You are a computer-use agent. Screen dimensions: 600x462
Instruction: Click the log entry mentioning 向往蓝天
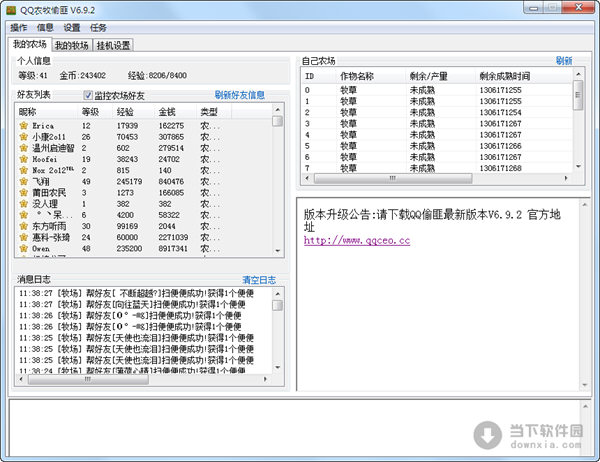pyautogui.click(x=132, y=304)
